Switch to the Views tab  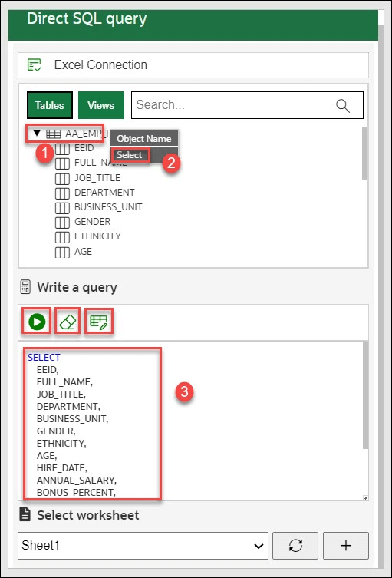(x=101, y=105)
